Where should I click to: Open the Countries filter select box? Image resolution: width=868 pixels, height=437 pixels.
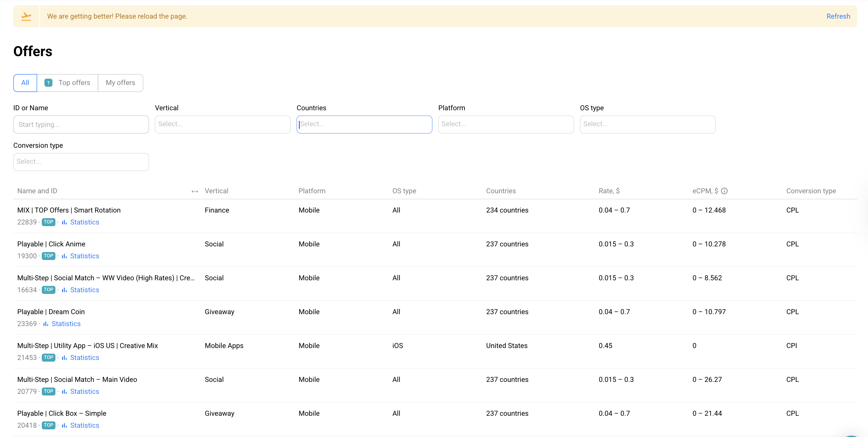tap(364, 124)
